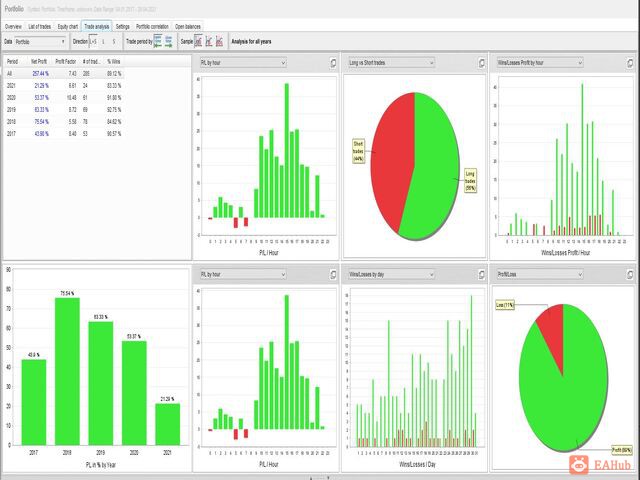This screenshot has width=640, height=480.
Task: Toggle the S (short only) direction button
Action: tap(114, 41)
